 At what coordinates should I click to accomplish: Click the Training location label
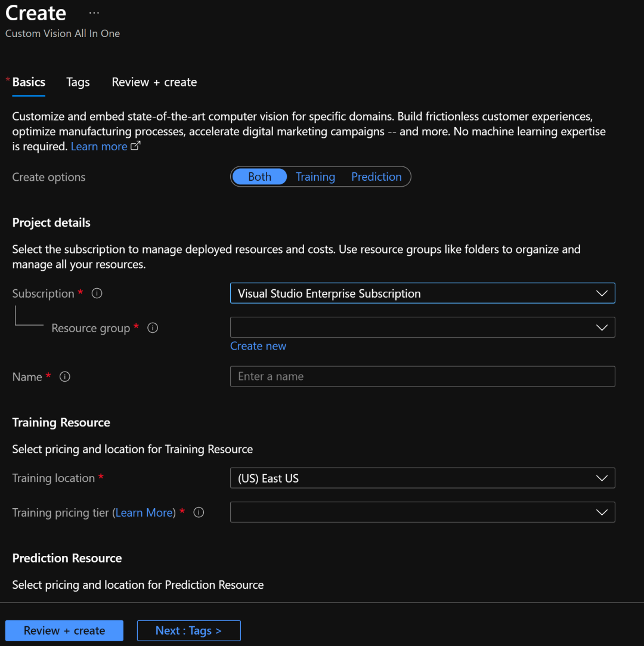pos(54,478)
